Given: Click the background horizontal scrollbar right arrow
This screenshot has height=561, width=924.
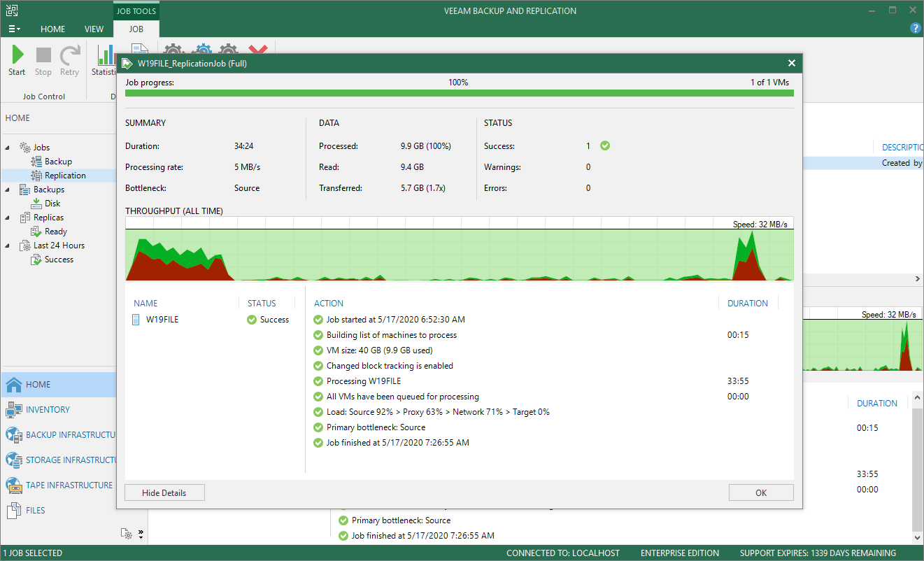Looking at the screenshot, I should click(918, 278).
